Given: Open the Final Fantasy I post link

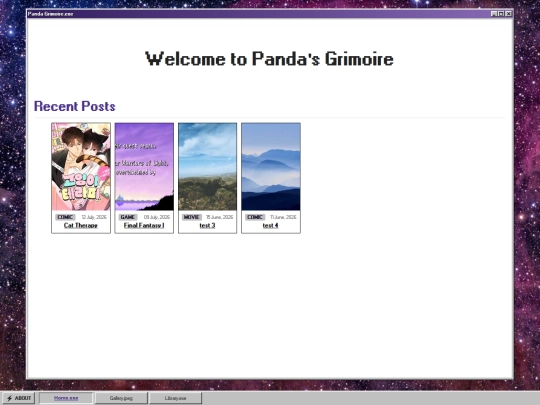Looking at the screenshot, I should [x=144, y=226].
